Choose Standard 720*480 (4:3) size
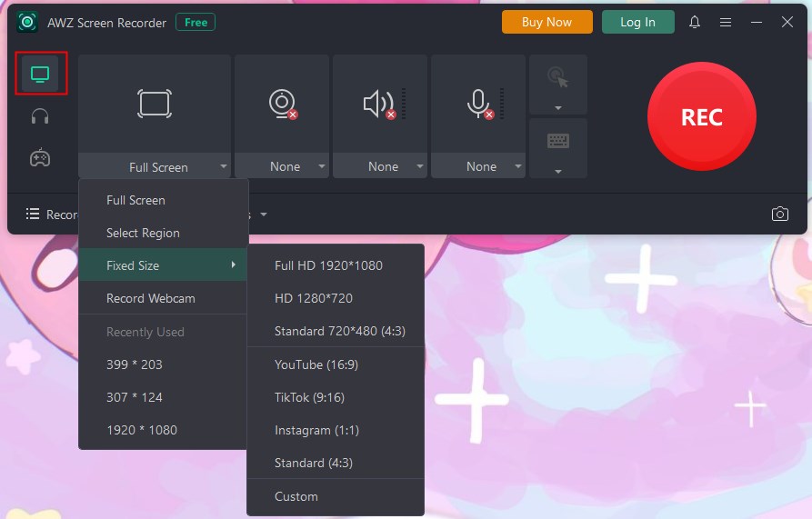Viewport: 812px width, 519px height. pyautogui.click(x=336, y=331)
